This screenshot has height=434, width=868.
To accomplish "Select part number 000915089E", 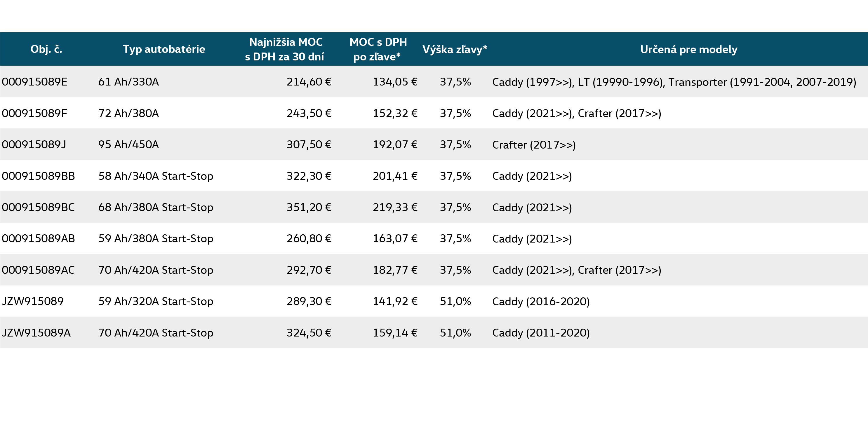I will coord(35,82).
